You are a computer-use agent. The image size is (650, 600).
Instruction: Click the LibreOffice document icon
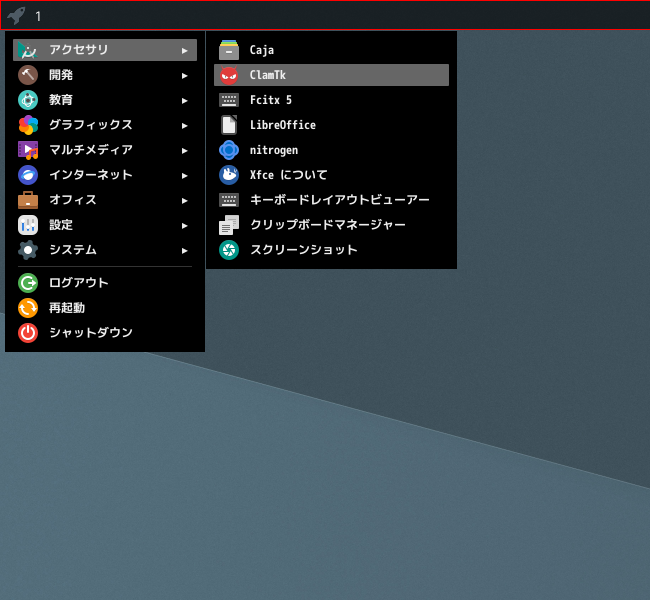[x=229, y=125]
